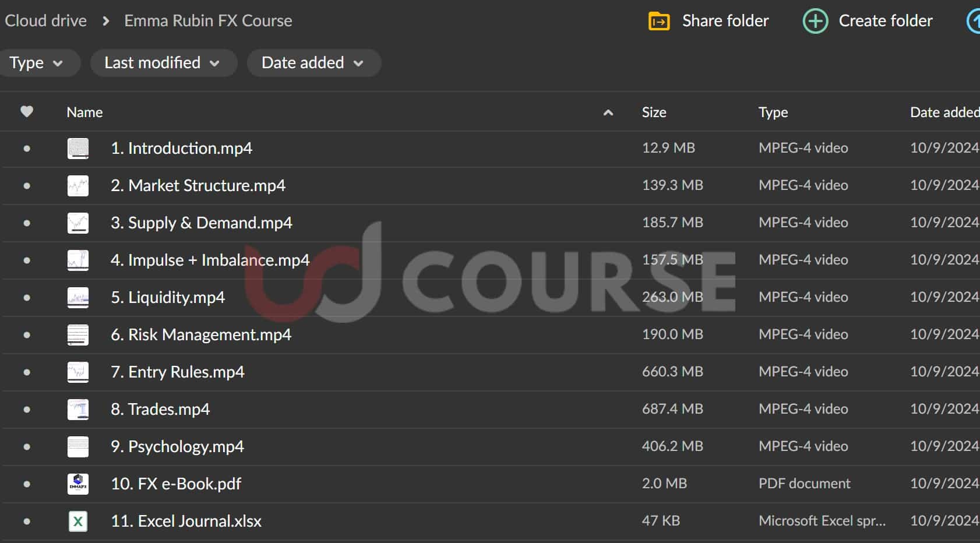Screen dimensions: 980x543
Task: Open the Last modified filter dropdown
Action: (x=163, y=63)
